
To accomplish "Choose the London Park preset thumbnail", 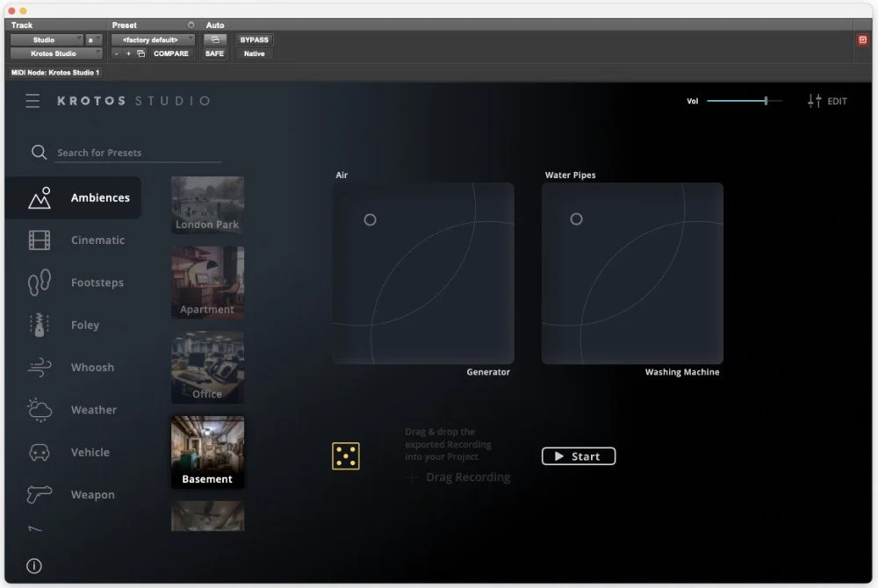I will point(207,204).
